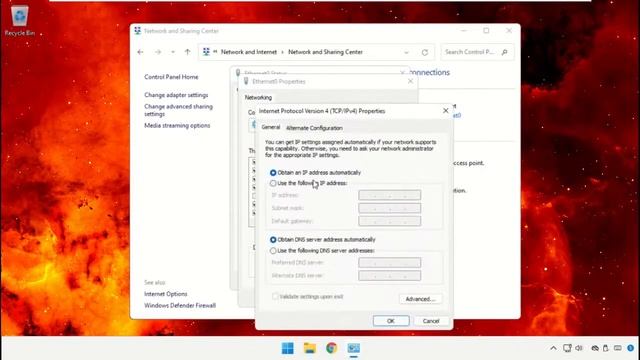Open the Recycle Bin desktop icon

click(20, 21)
